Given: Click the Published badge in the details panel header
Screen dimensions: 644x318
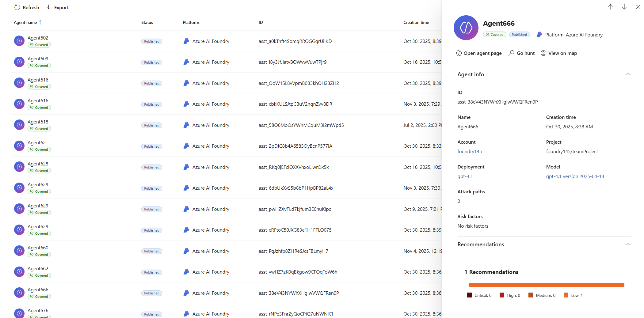Looking at the screenshot, I should click(519, 35).
